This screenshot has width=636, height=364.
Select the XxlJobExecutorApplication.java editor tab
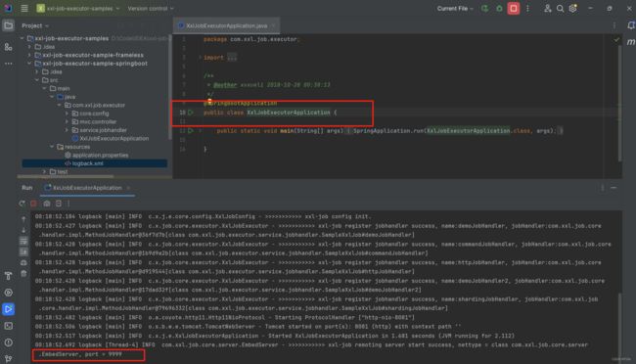click(226, 25)
